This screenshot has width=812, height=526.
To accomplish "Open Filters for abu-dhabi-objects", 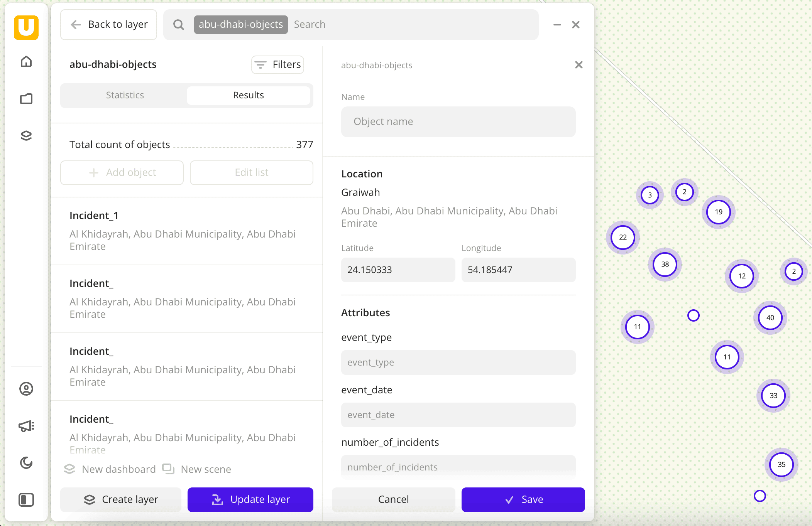I will (x=277, y=64).
